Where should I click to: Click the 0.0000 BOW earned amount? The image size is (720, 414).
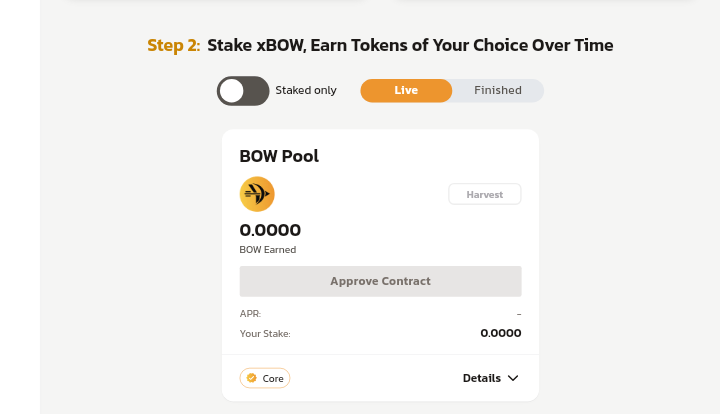(x=270, y=231)
